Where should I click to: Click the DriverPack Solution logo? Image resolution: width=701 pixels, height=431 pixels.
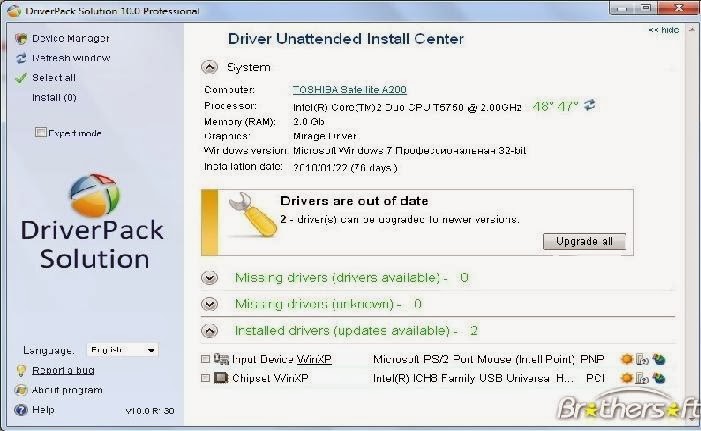[x=93, y=222]
